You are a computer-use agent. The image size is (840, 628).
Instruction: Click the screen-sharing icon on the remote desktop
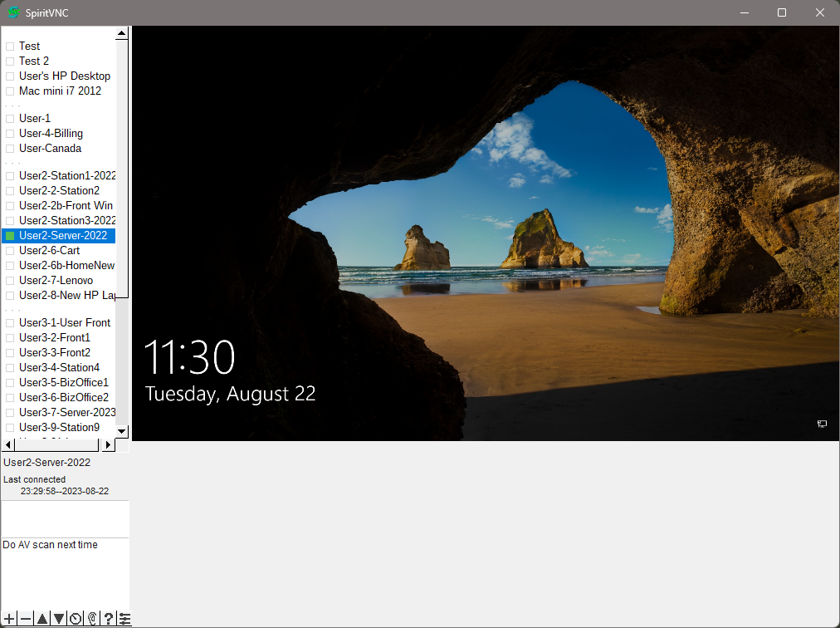(x=823, y=424)
